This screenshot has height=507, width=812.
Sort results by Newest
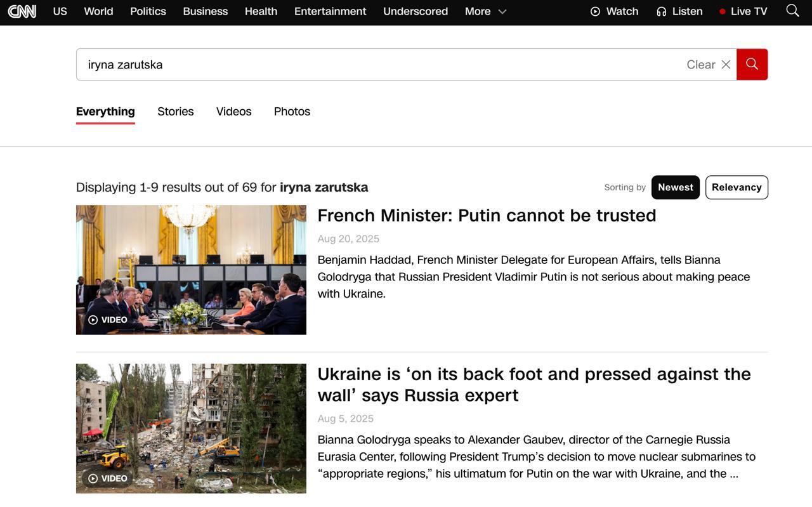pyautogui.click(x=675, y=187)
